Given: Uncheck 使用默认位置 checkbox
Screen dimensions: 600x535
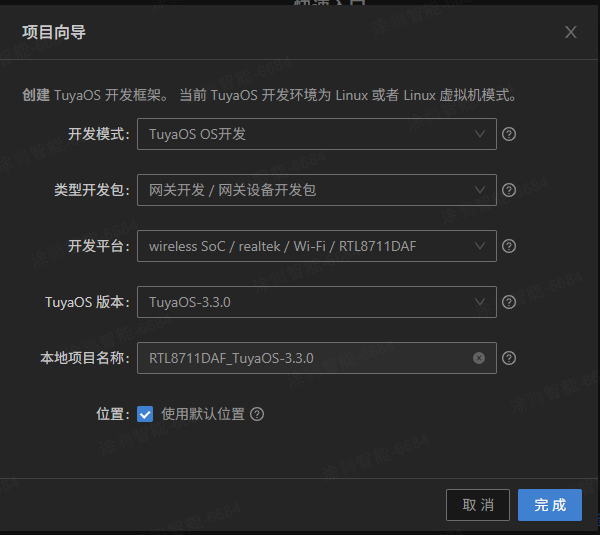Looking at the screenshot, I should (145, 414).
